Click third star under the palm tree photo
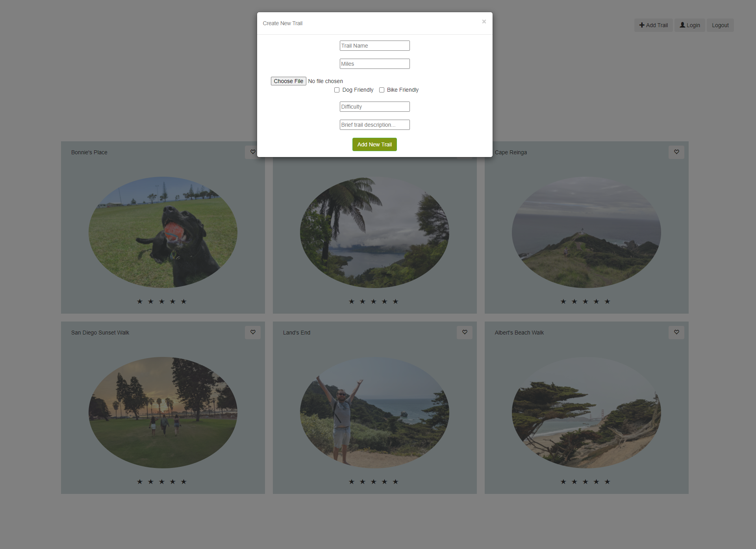Image resolution: width=756 pixels, height=549 pixels. (x=374, y=301)
